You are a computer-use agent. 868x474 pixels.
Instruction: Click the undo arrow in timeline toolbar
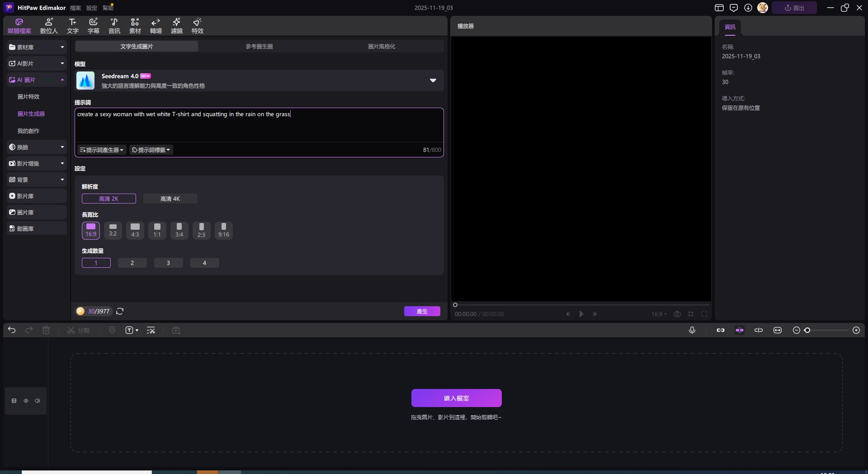coord(12,330)
